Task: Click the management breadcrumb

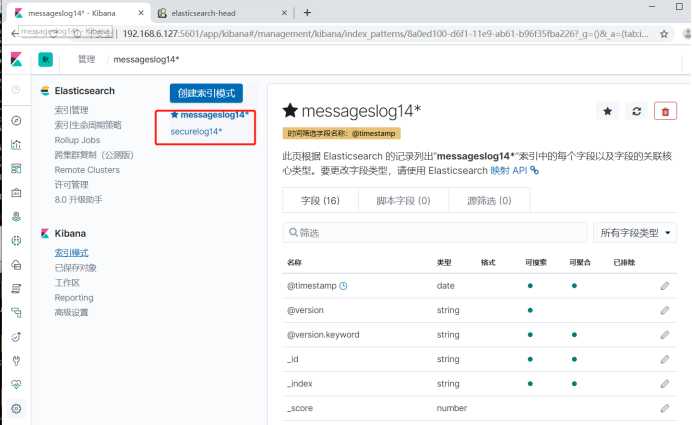Action: 86,59
